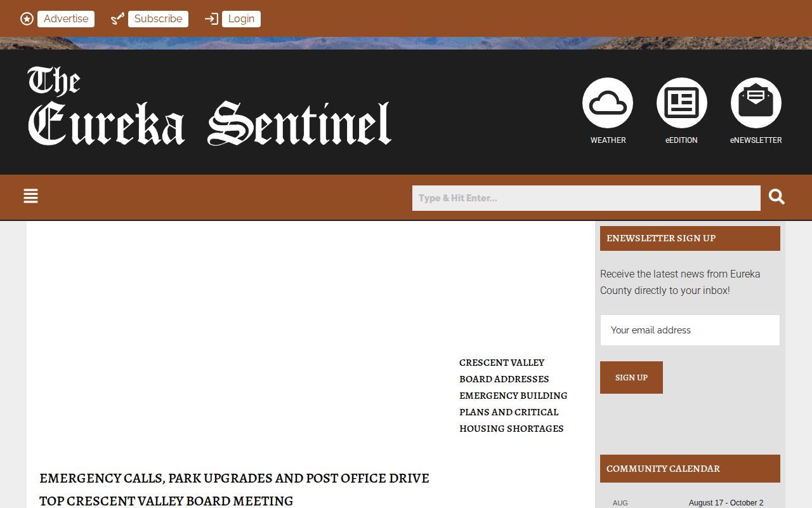Click the 'COMMUNITY CALENDAR' heading
The height and width of the screenshot is (508, 812).
[663, 469]
